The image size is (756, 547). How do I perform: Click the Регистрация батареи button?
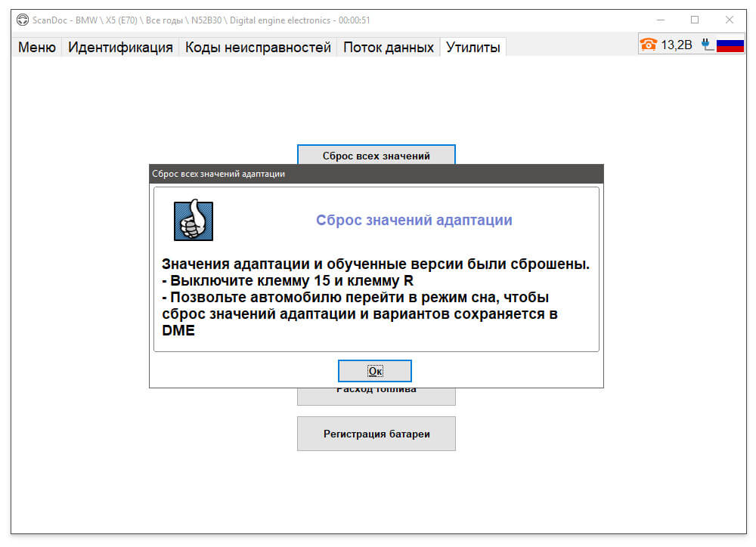pos(376,434)
